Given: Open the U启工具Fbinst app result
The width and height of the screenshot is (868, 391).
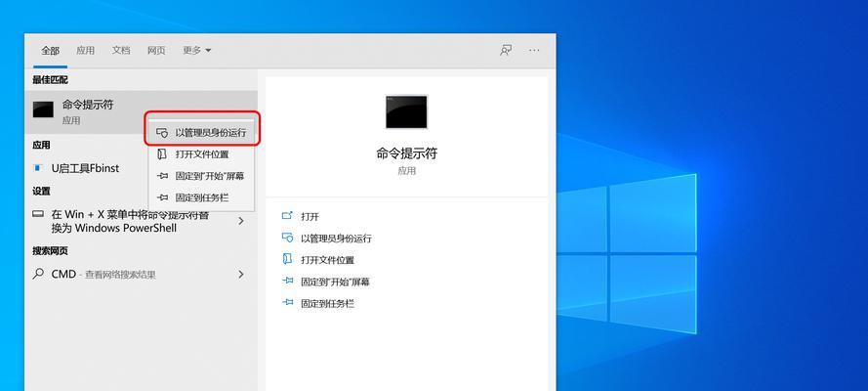Looking at the screenshot, I should pos(141,168).
